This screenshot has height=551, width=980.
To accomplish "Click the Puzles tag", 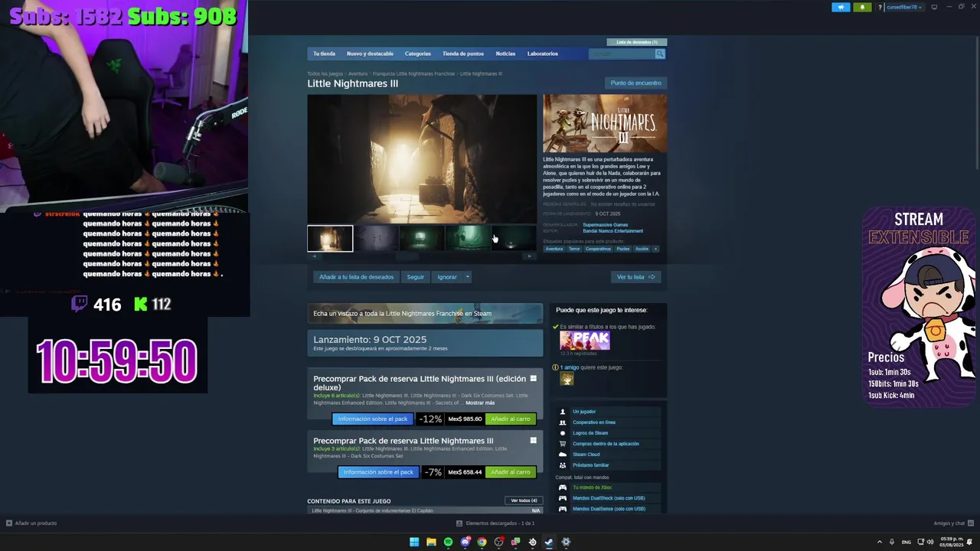I will (623, 249).
